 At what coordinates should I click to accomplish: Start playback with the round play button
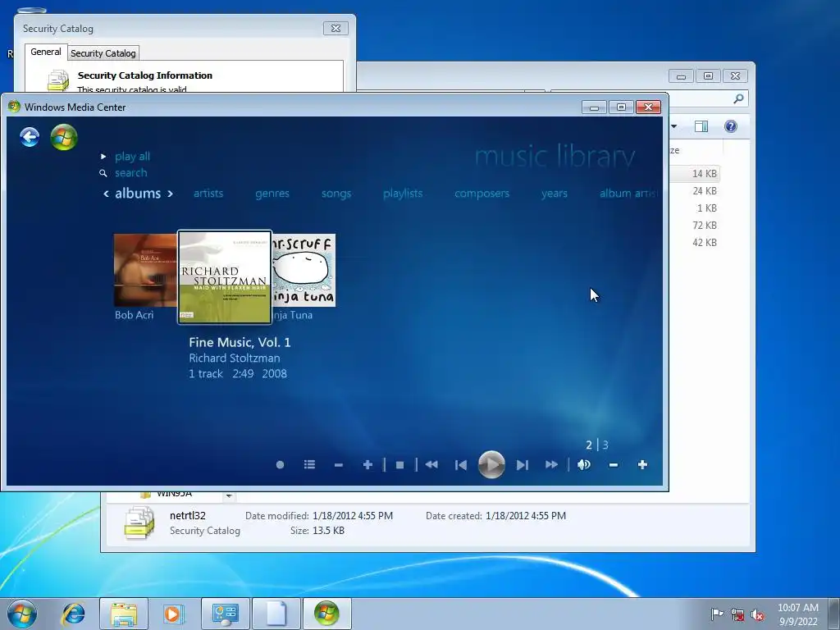pyautogui.click(x=491, y=464)
